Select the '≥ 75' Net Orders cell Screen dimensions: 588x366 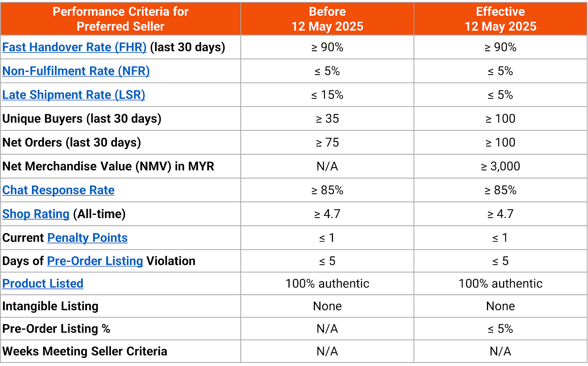[x=327, y=142]
